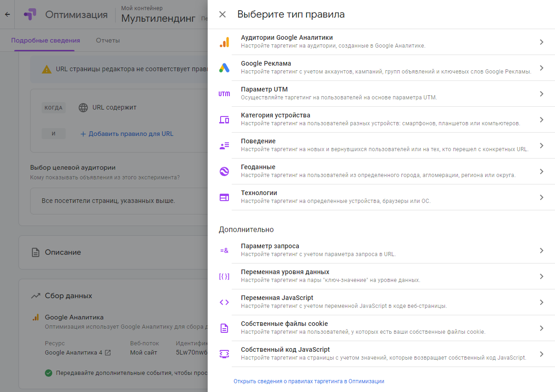The image size is (555, 392).
Task: Expand the Google Реклама row chevron
Action: pos(542,68)
